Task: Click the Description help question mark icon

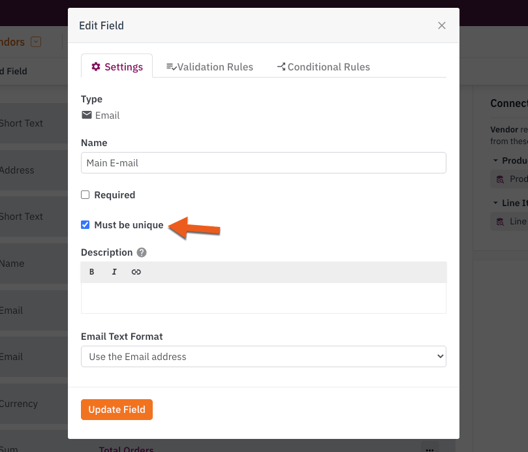Action: [142, 252]
